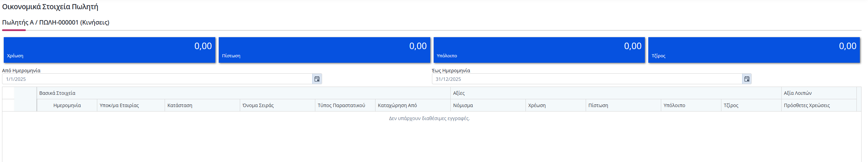Click the Πίστωση table column header
The height and width of the screenshot is (162, 868).
(x=623, y=105)
